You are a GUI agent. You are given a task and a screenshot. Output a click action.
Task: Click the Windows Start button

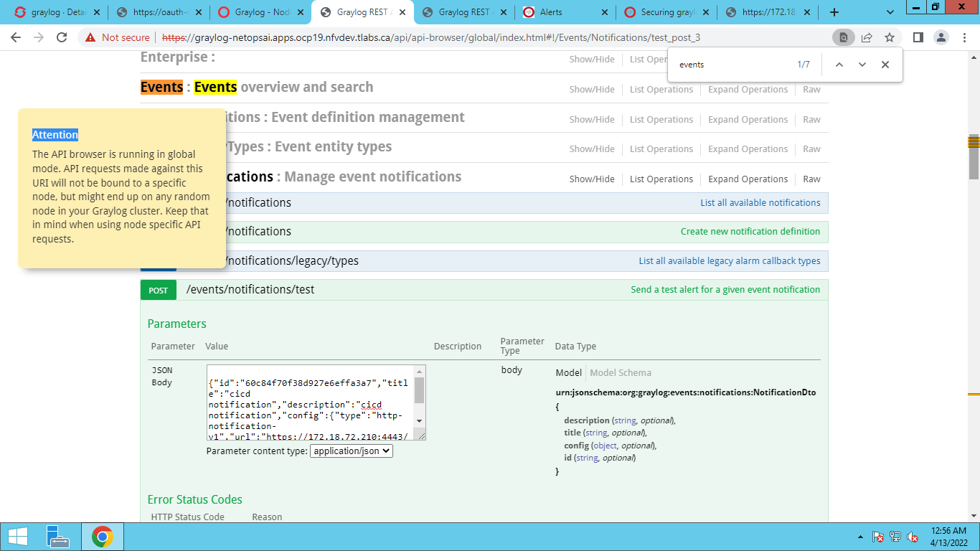[17, 537]
